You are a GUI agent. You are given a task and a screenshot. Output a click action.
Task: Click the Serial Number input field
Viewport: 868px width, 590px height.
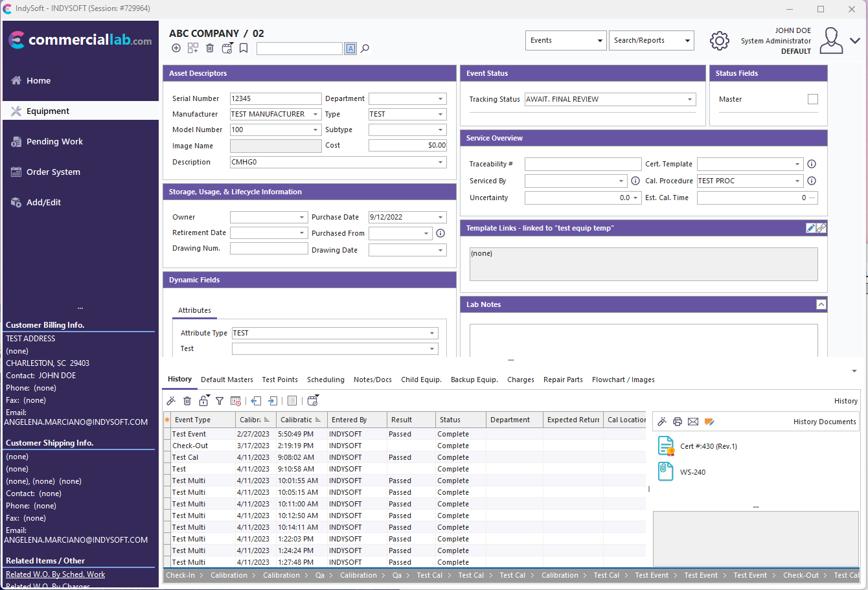[x=275, y=98]
